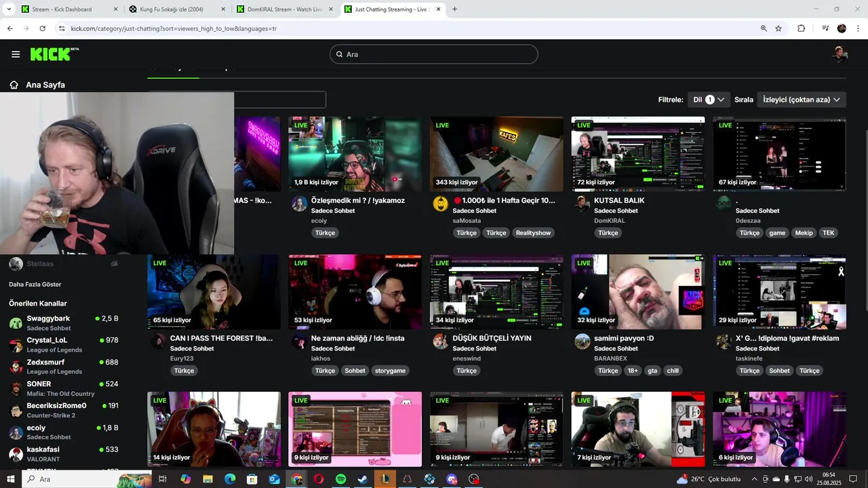Screen dimensions: 868x488
Task: Open Ne zaman abiiğğ stream title
Action: click(x=358, y=338)
